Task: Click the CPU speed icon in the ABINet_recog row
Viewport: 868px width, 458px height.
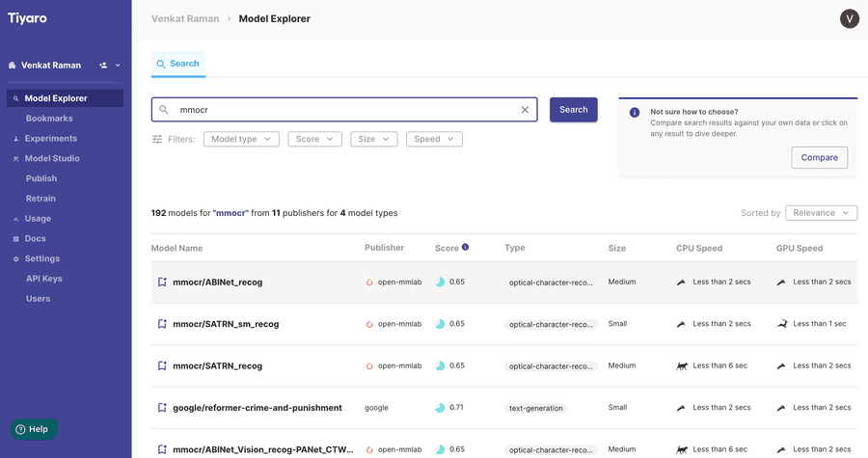Action: pos(681,283)
